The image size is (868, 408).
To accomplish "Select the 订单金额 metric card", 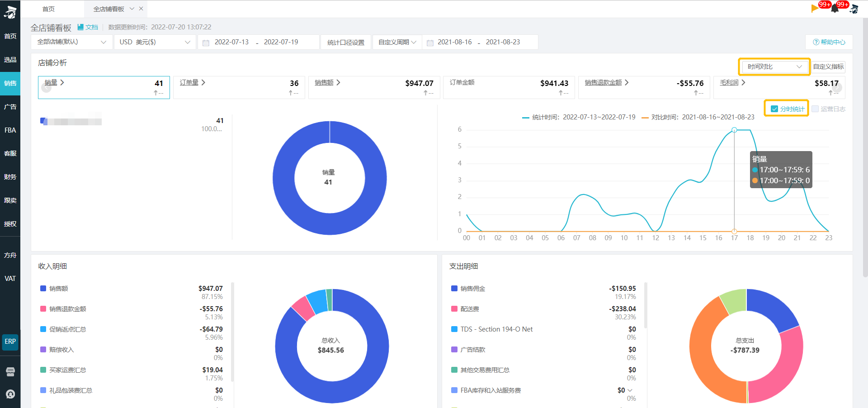I will tap(509, 87).
